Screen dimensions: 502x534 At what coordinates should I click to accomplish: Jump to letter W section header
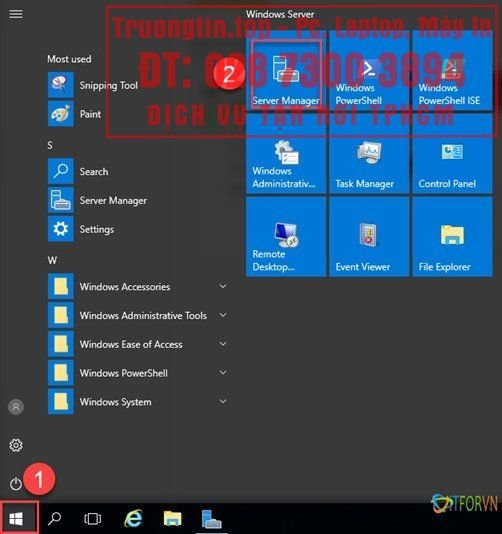[52, 261]
